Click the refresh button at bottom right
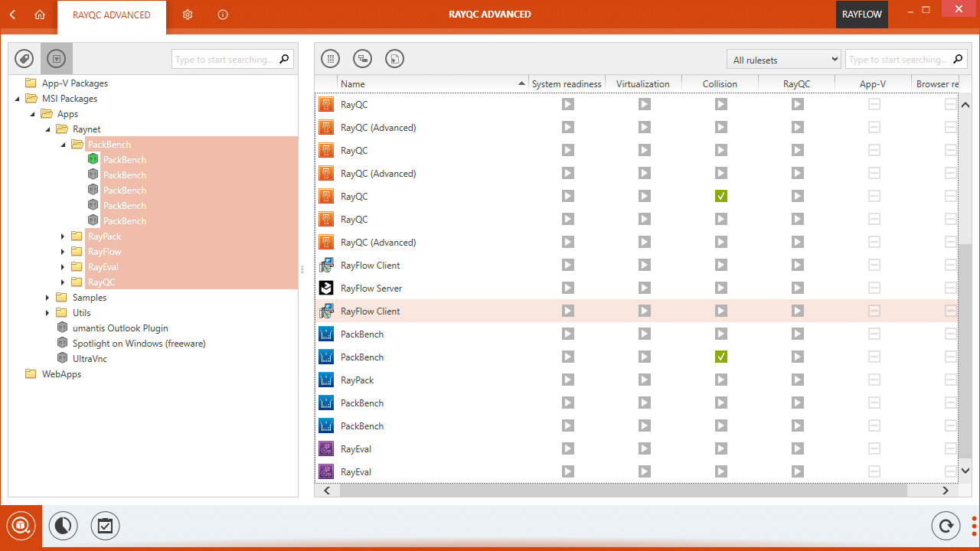Screen dimensions: 980x551 (x=946, y=526)
